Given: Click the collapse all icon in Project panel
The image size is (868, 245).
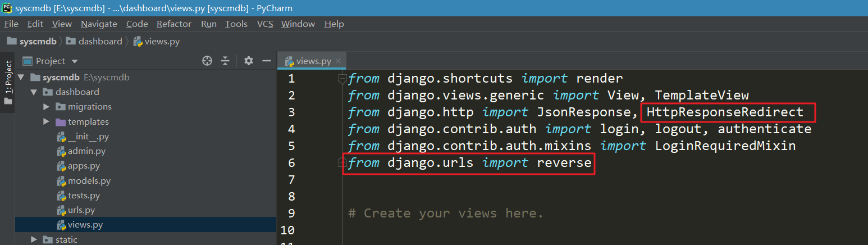Looking at the screenshot, I should (x=225, y=61).
